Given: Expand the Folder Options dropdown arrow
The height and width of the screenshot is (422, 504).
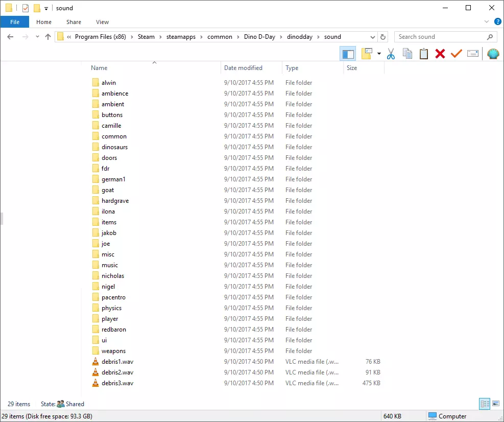Looking at the screenshot, I should 379,54.
